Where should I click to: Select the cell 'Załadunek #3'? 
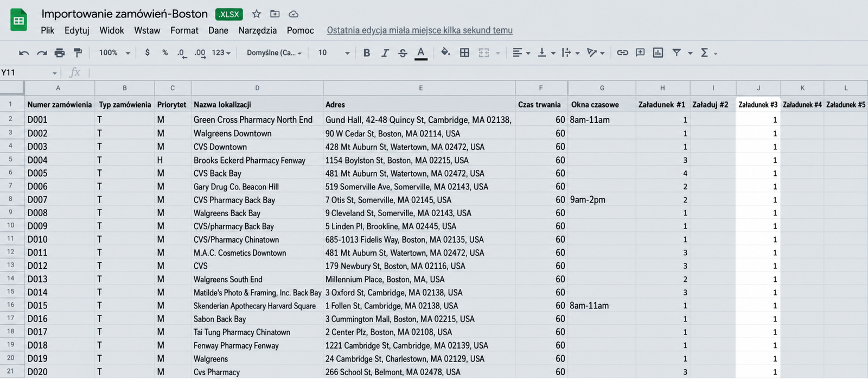coord(758,104)
